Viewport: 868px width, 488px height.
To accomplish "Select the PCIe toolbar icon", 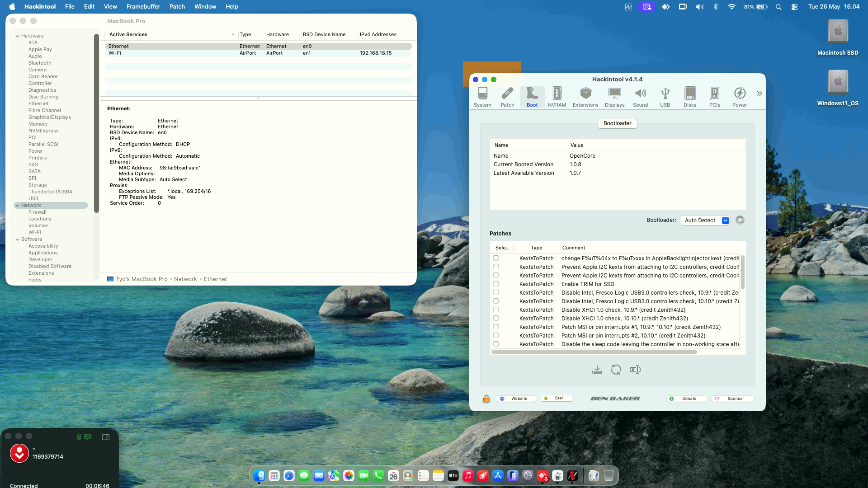I will (715, 97).
